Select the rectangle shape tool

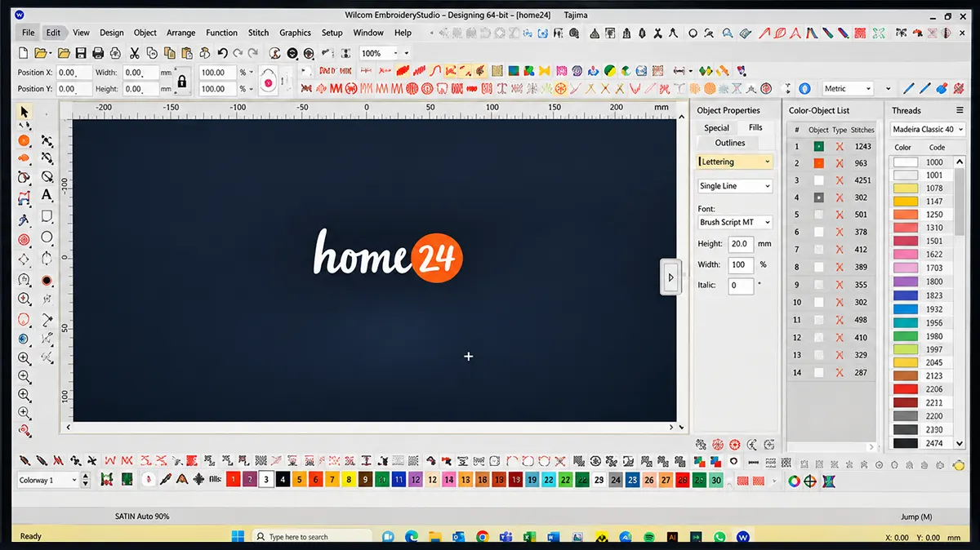click(x=47, y=216)
